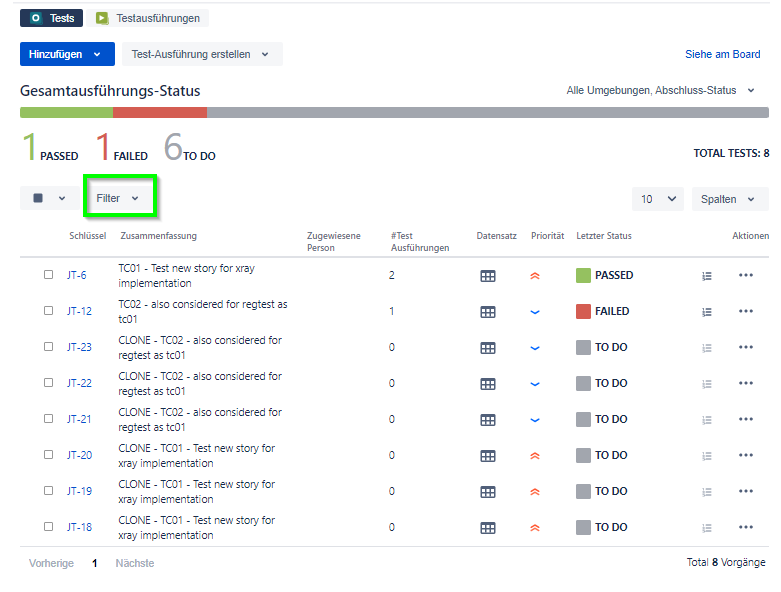
Task: Open Alle Umgebungen, Abschluss-Status dropdown
Action: pyautogui.click(x=660, y=90)
